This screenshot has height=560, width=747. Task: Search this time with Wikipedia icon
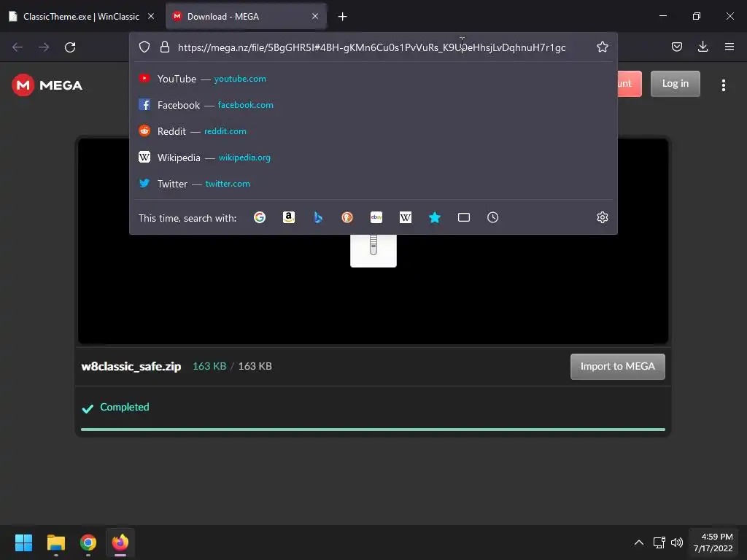[x=406, y=217]
